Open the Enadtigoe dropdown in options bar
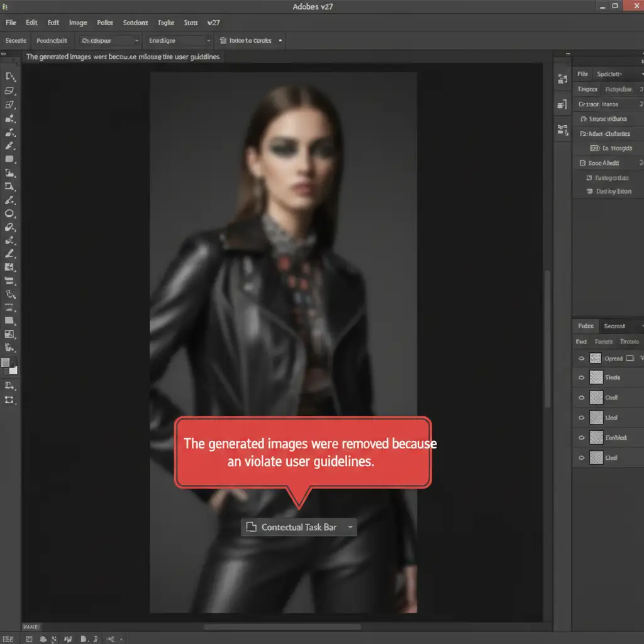Screen dimensions: 644x644 click(x=179, y=40)
